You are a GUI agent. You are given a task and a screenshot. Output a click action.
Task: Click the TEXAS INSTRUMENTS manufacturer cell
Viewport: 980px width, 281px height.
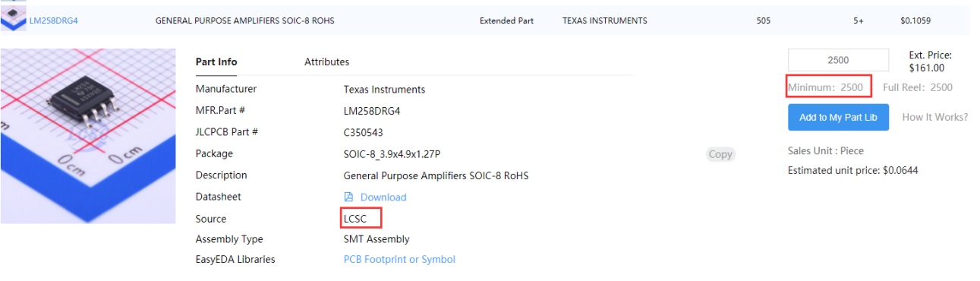(605, 21)
